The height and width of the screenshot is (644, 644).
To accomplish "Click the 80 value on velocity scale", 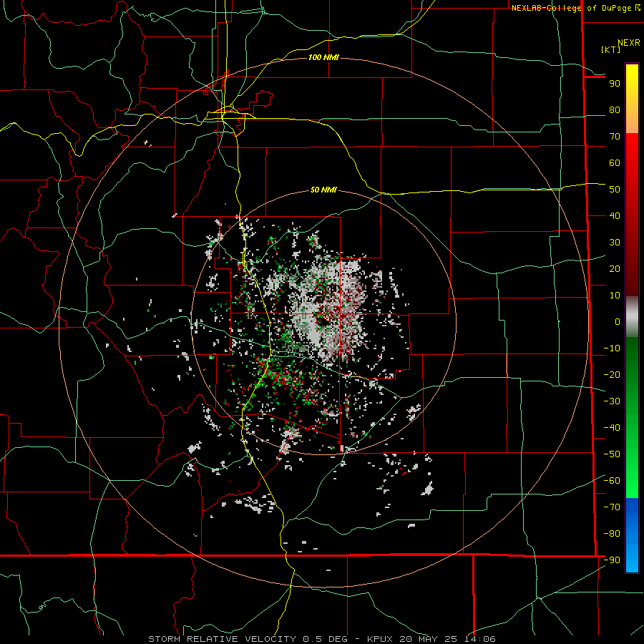I will 615,109.
